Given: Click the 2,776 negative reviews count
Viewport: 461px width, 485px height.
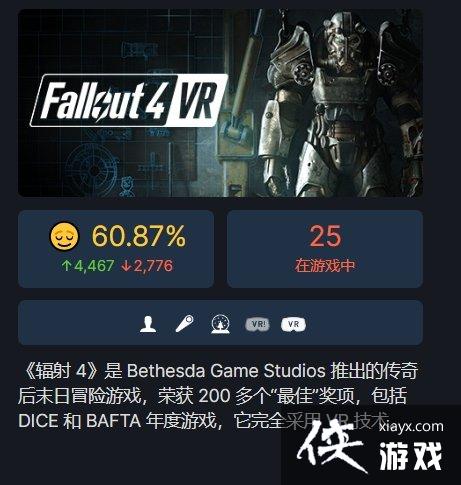Looking at the screenshot, I should coord(153,266).
